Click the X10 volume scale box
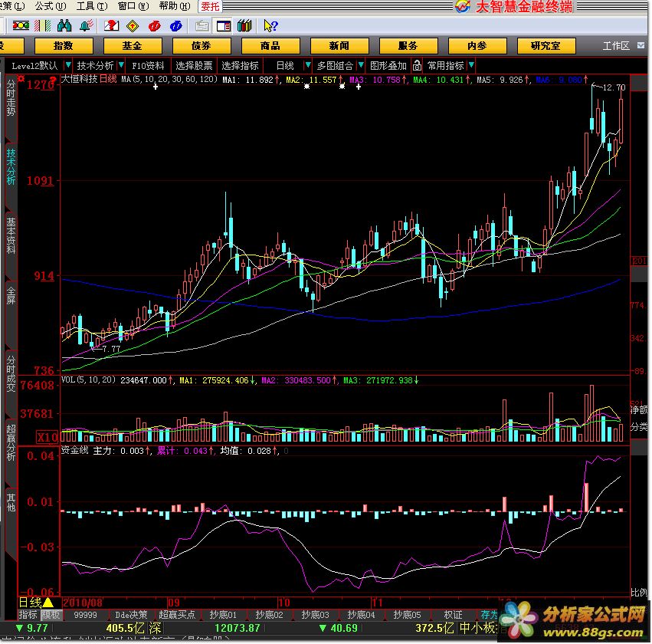The width and height of the screenshot is (652, 644). tap(48, 437)
